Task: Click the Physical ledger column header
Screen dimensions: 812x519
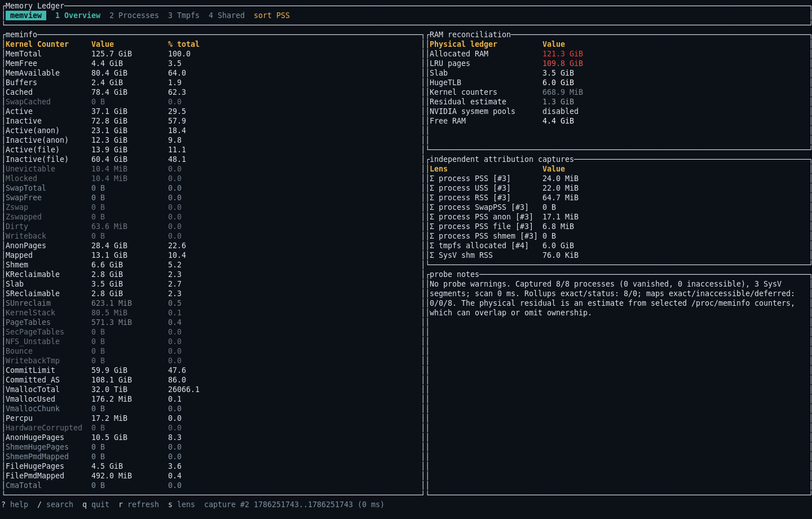Action: (x=464, y=44)
